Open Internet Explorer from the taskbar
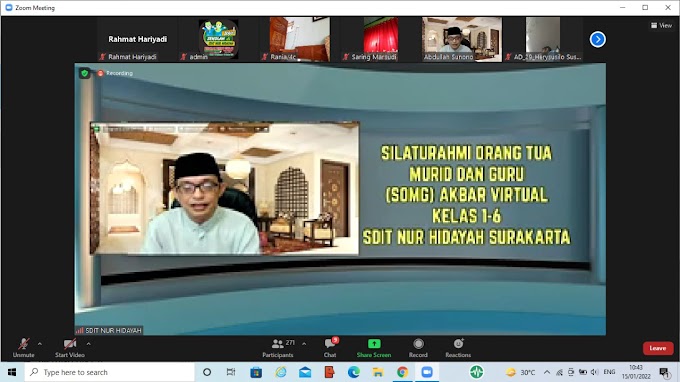The width and height of the screenshot is (680, 382). (x=281, y=372)
